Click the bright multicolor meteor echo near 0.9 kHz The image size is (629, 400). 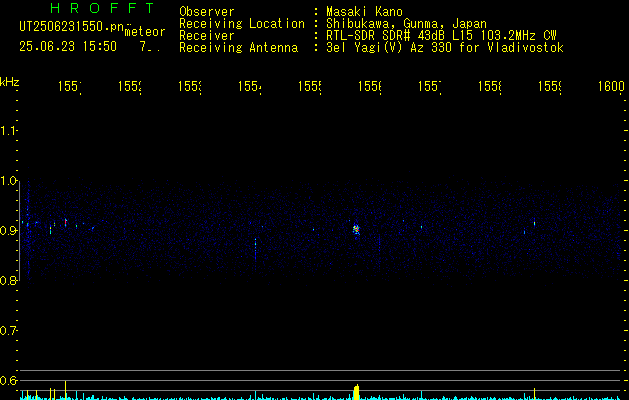(x=356, y=229)
